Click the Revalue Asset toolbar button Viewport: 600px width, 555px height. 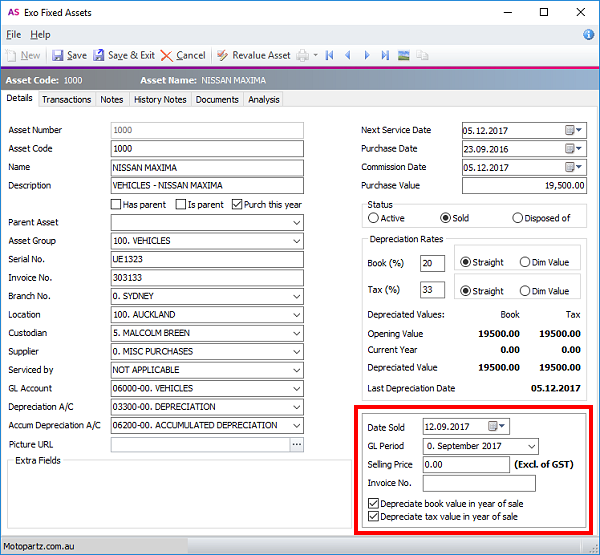point(253,56)
